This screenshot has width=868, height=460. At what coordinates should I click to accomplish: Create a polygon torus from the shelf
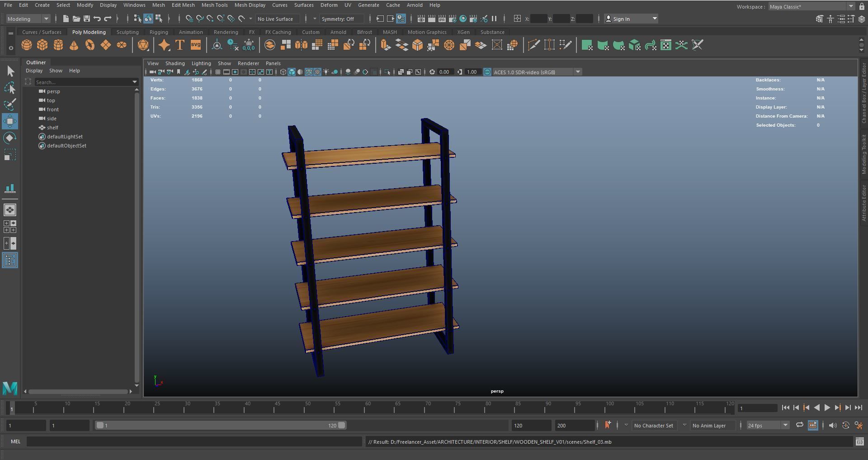[90, 45]
